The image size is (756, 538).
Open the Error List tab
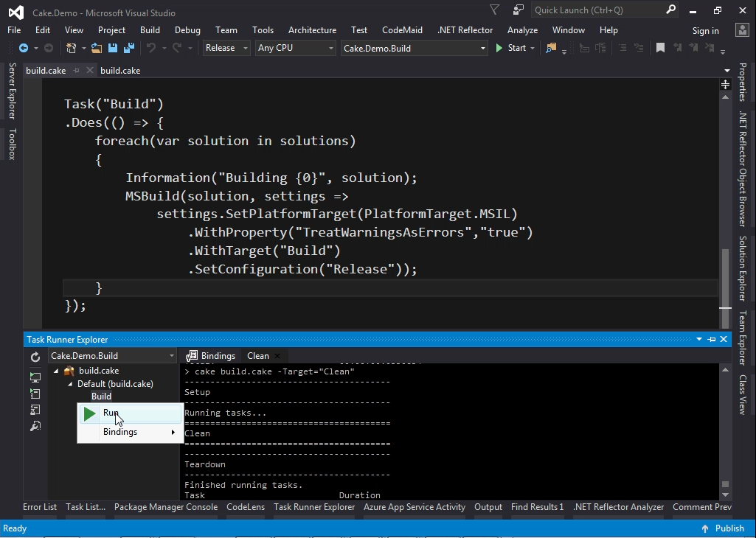[x=40, y=507]
